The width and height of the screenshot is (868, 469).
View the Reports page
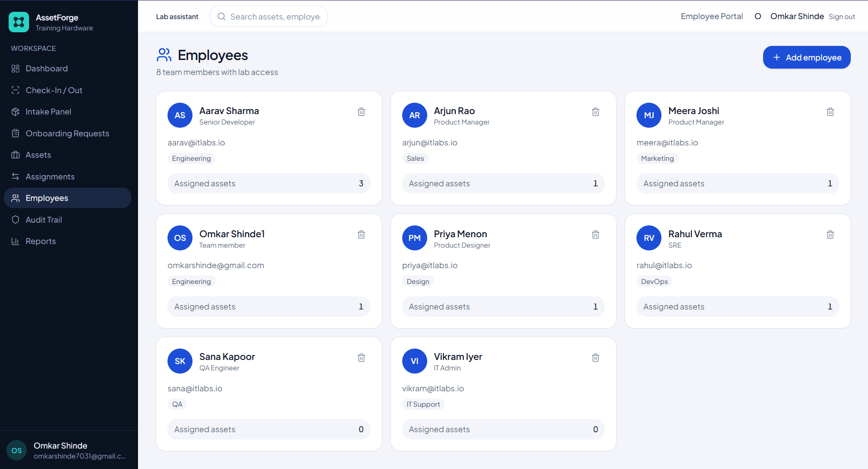[x=68, y=241]
